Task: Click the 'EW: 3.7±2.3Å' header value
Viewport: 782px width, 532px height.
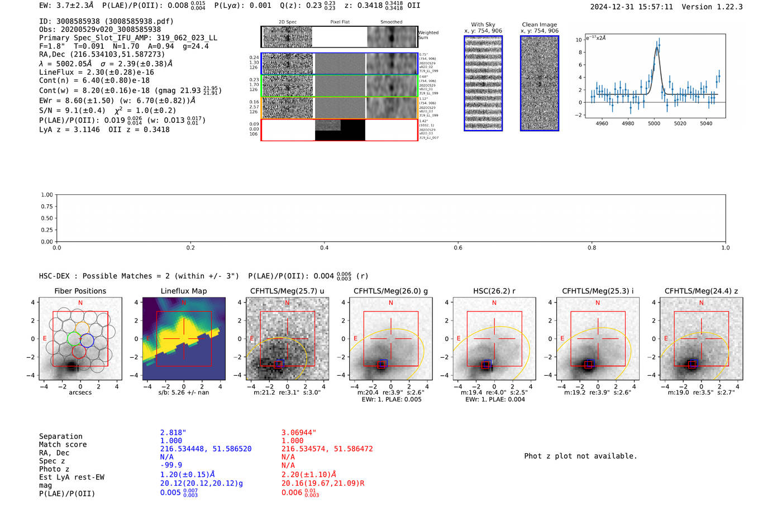Action: coord(66,6)
